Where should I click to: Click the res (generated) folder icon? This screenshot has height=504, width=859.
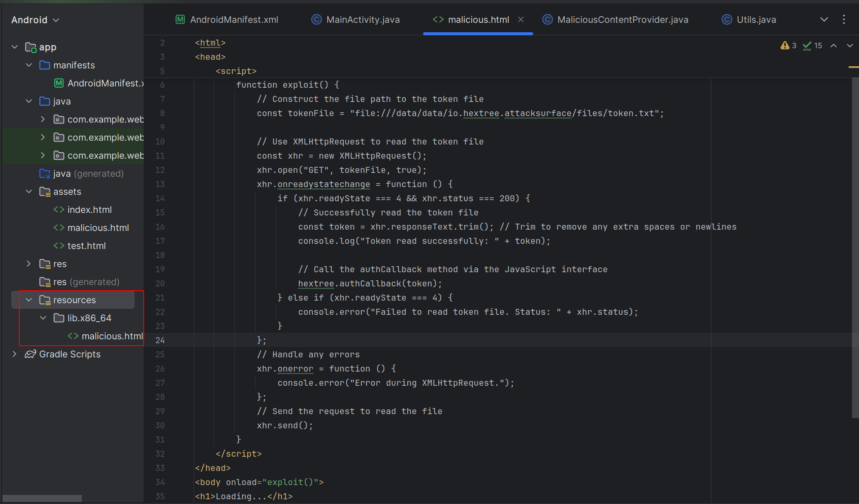(x=45, y=282)
